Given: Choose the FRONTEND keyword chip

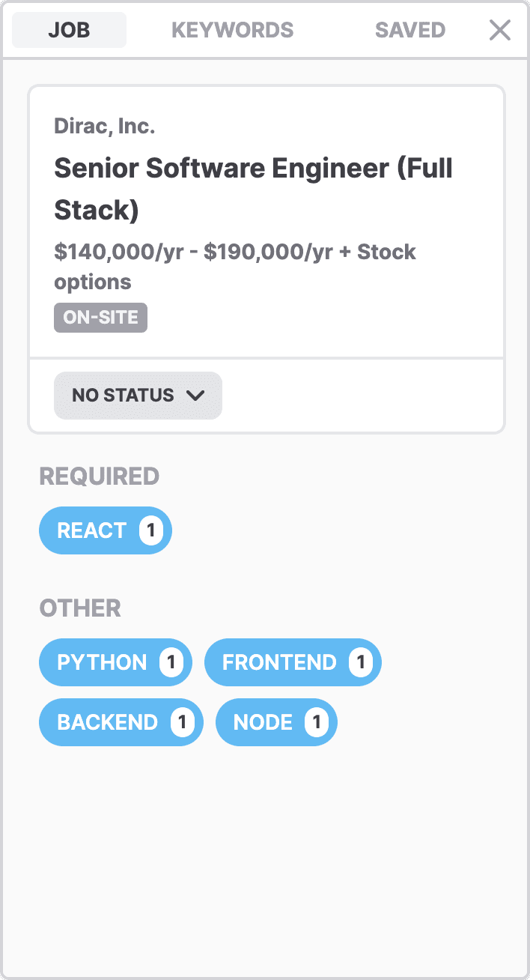Looking at the screenshot, I should [293, 662].
